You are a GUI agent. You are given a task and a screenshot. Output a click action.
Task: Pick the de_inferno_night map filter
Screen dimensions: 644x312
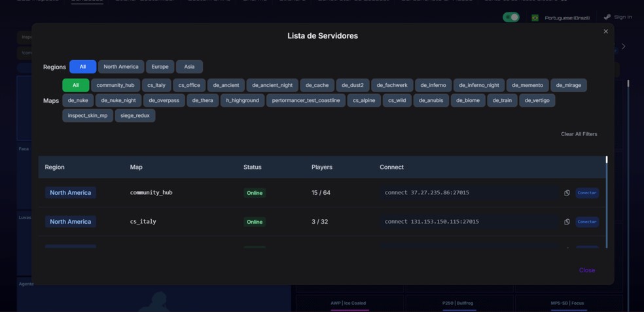tap(479, 86)
